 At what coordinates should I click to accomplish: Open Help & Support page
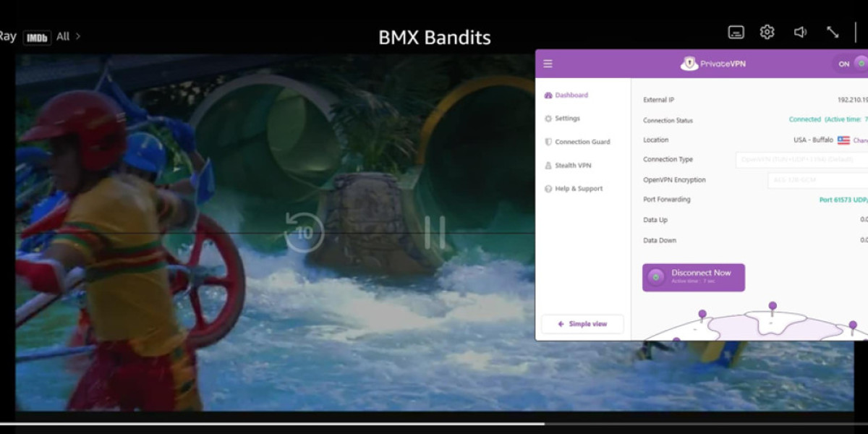tap(578, 189)
